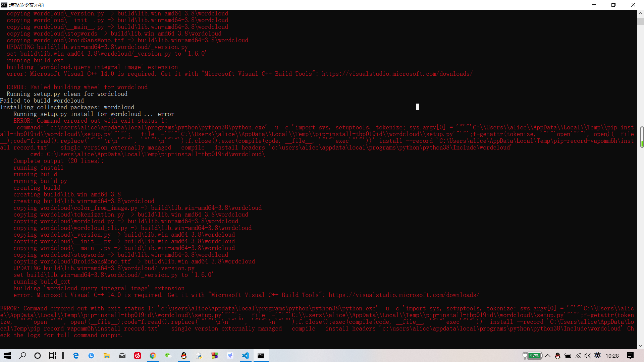Open NetEase Cloud Music red icon
The image size is (644, 362).
(138, 356)
